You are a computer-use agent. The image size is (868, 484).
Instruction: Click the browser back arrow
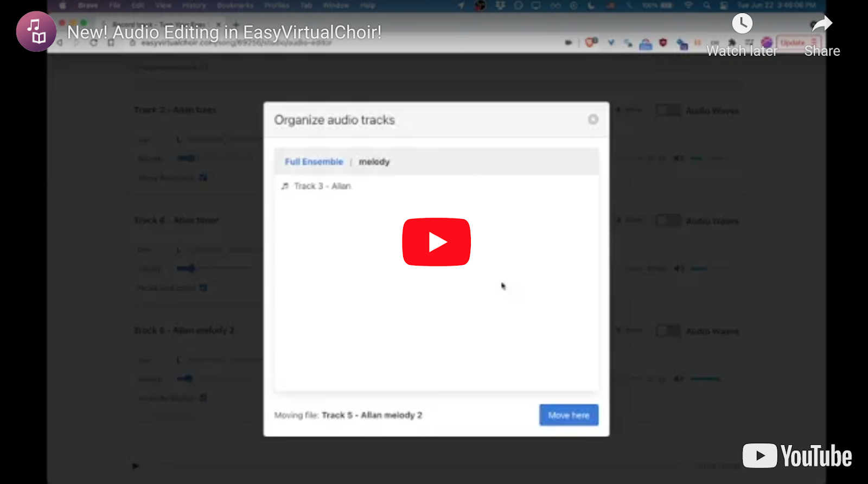60,42
